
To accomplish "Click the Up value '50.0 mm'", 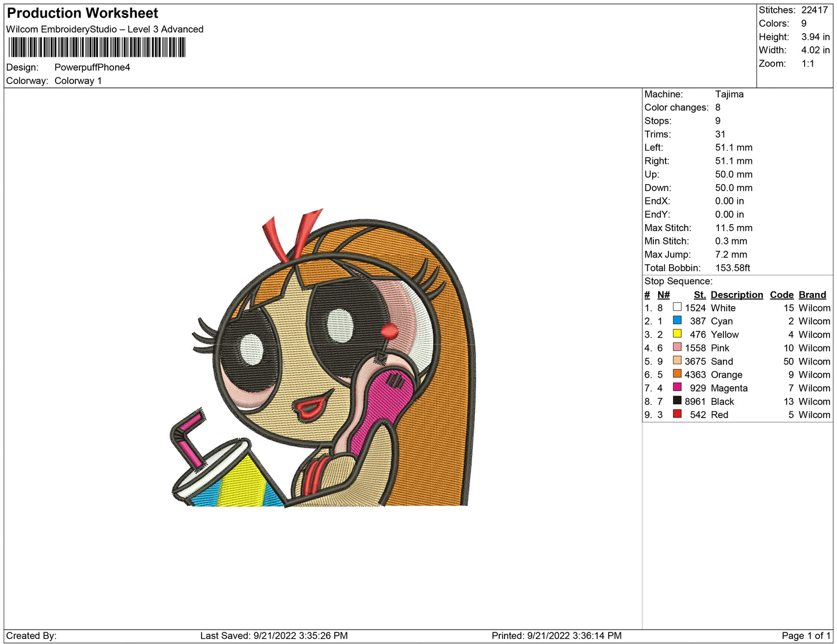I will 734,174.
